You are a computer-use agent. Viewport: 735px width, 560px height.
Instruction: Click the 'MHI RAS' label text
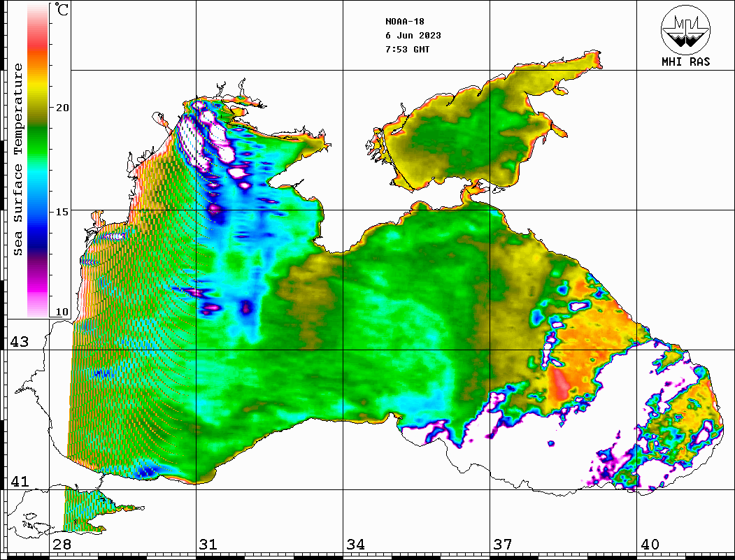[685, 62]
